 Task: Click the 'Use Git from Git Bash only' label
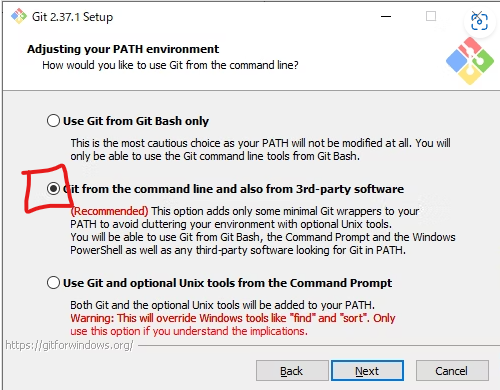(136, 121)
